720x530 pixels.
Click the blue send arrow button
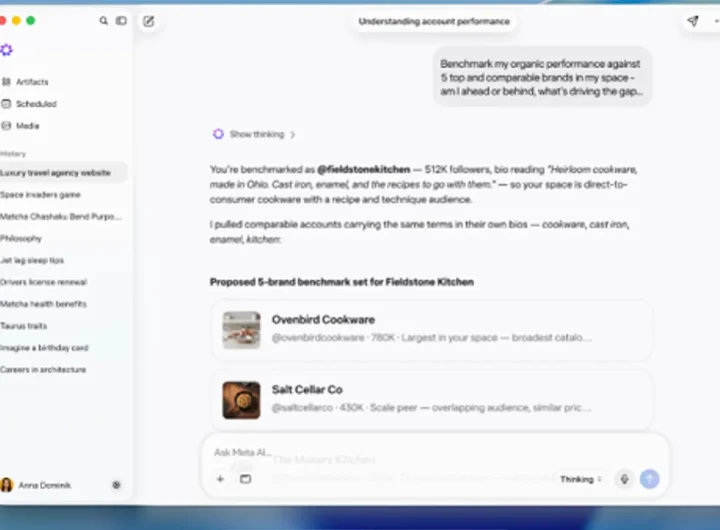tap(650, 479)
